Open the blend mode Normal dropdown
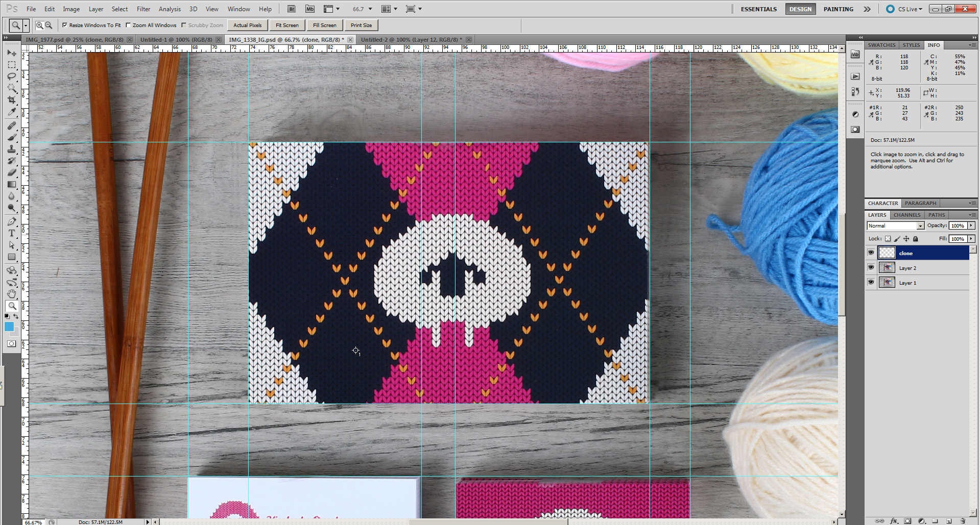 [x=896, y=226]
